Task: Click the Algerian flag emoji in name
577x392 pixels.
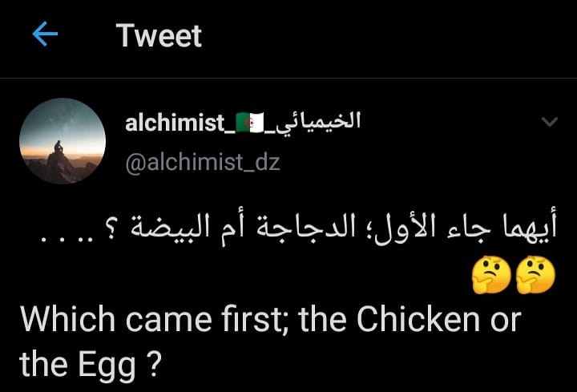Action: (250, 123)
